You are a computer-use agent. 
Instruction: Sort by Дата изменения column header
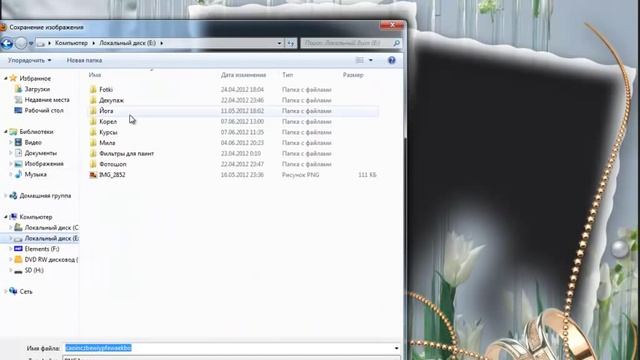coord(243,75)
